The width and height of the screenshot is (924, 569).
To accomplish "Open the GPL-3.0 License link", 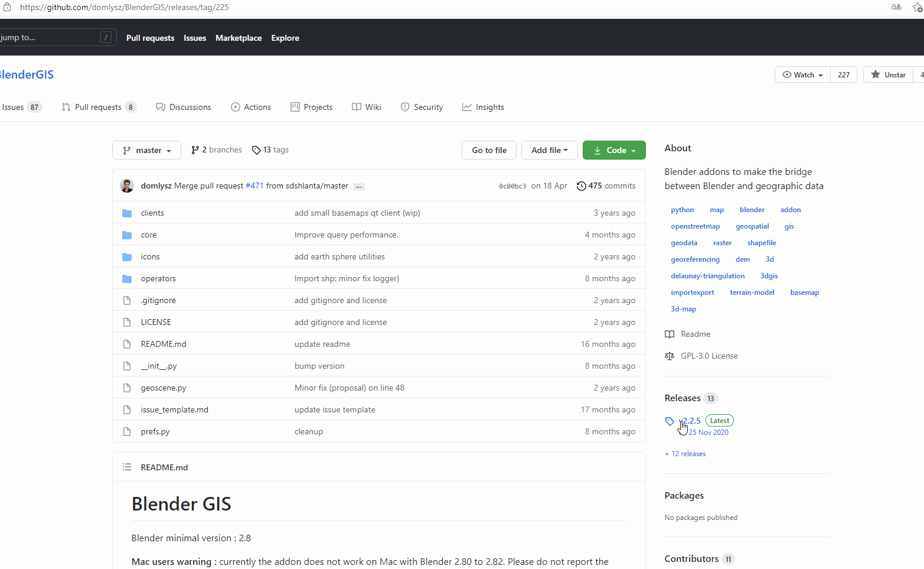I will click(x=709, y=356).
